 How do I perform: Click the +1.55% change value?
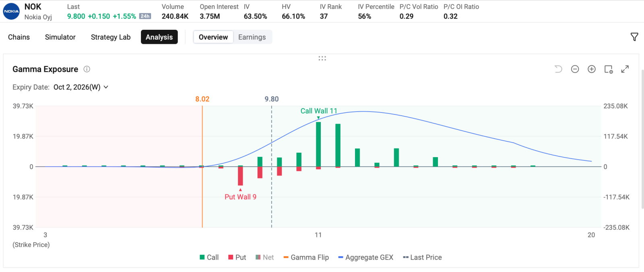click(x=124, y=16)
